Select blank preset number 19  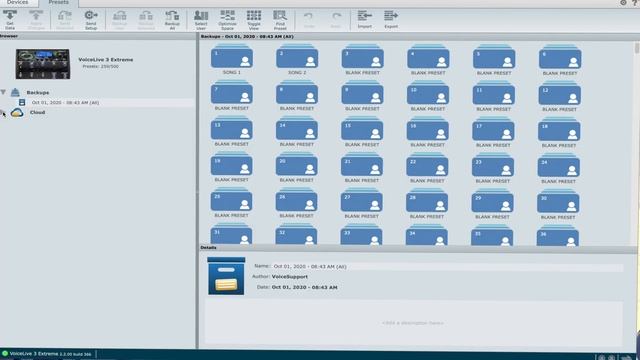(x=231, y=167)
